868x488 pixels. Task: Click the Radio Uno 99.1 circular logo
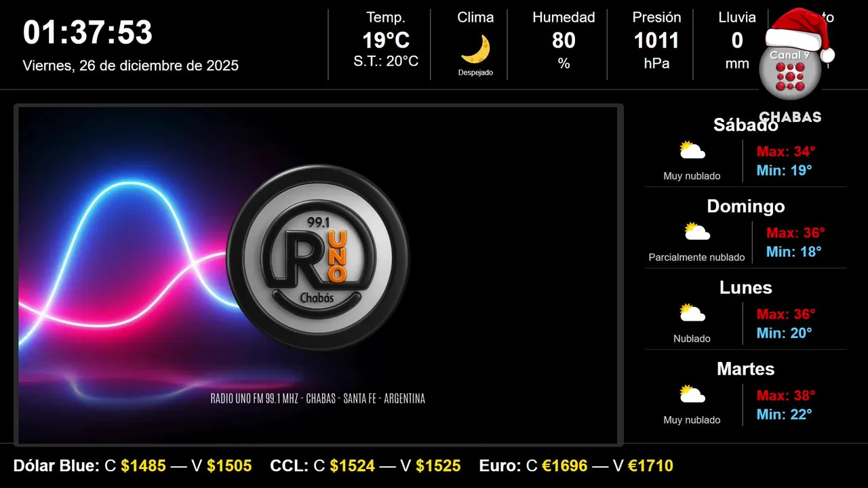pyautogui.click(x=318, y=258)
